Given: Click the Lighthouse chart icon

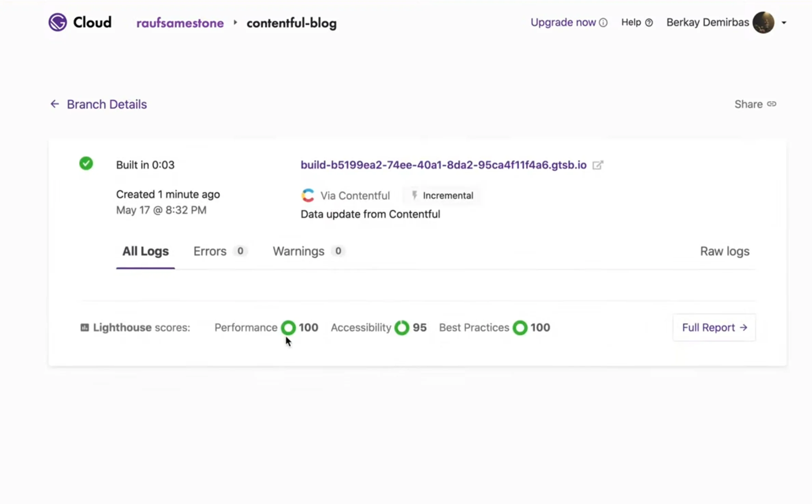Looking at the screenshot, I should tap(84, 328).
